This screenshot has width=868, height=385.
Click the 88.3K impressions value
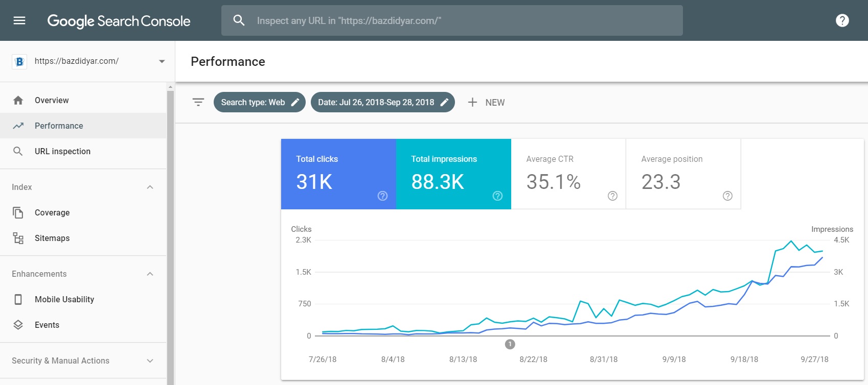pos(438,182)
